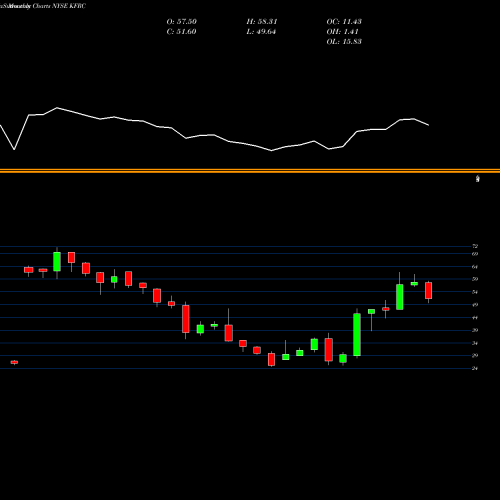This screenshot has width=500, height=500.
Task: Select the open price value O: 57.50
Action: (x=182, y=22)
